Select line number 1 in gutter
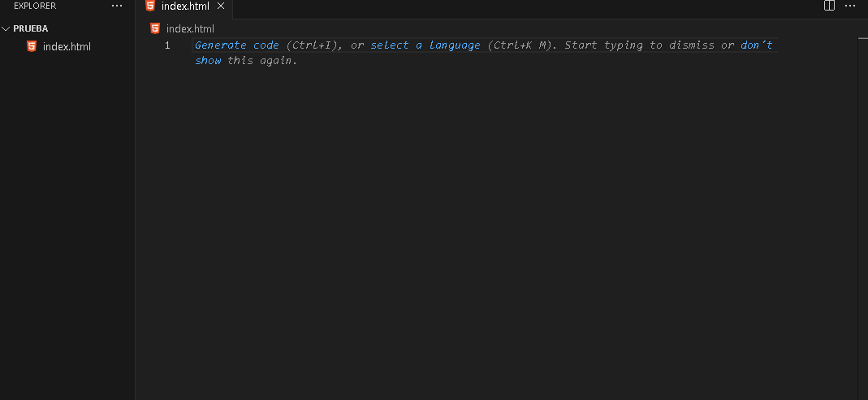Image resolution: width=868 pixels, height=400 pixels. (x=167, y=45)
